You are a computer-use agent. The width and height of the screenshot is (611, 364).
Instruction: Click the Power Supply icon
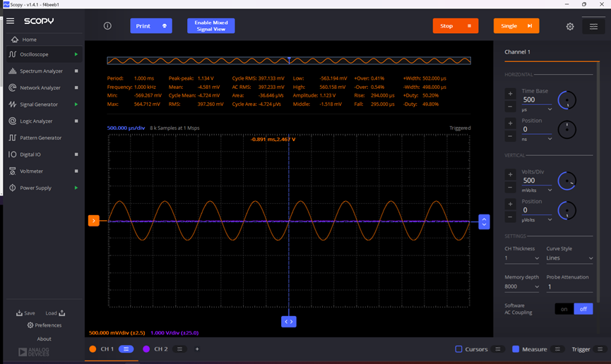click(13, 188)
